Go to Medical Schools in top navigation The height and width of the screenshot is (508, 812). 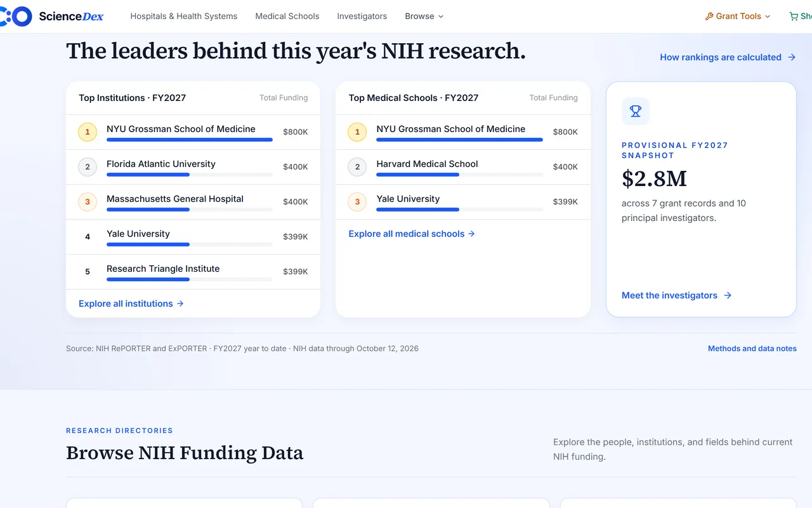pos(287,17)
